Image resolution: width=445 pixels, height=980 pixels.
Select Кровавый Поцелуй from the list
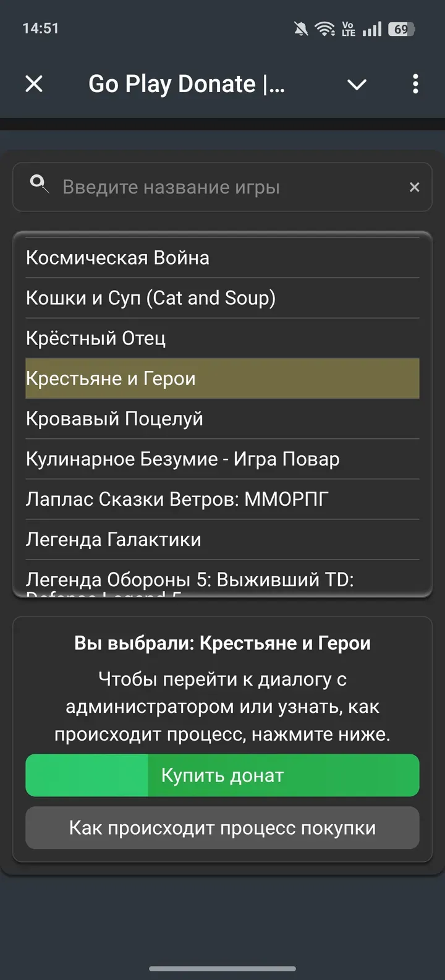[x=115, y=419]
